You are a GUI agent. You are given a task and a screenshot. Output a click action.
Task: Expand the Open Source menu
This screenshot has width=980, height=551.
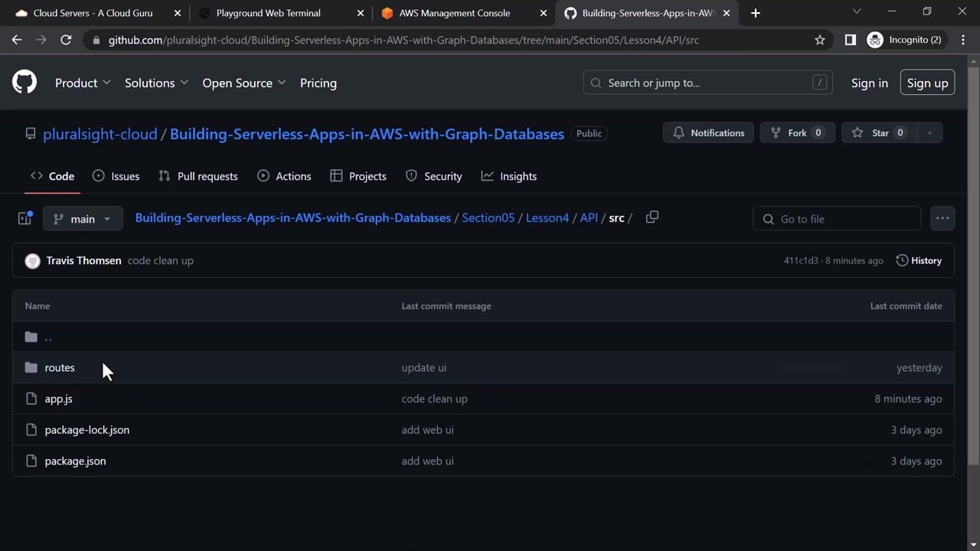(x=243, y=83)
